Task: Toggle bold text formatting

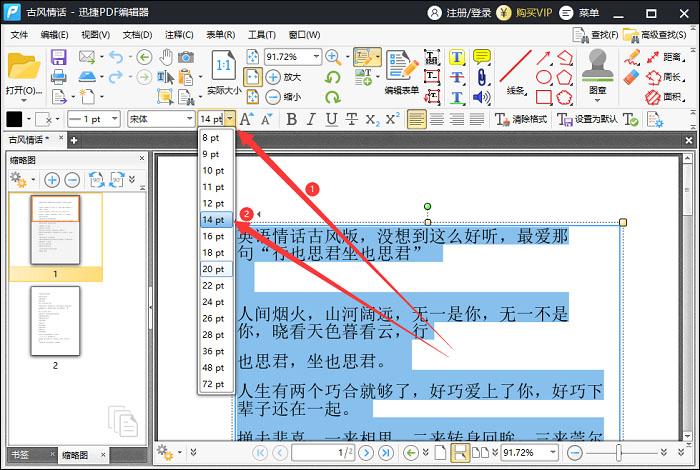Action: (x=292, y=119)
